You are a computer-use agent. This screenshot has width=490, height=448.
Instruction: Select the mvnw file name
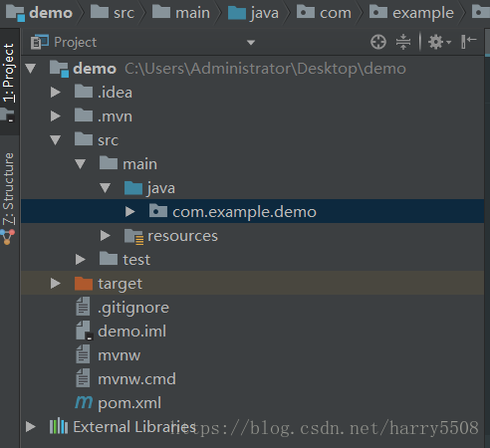(x=120, y=355)
